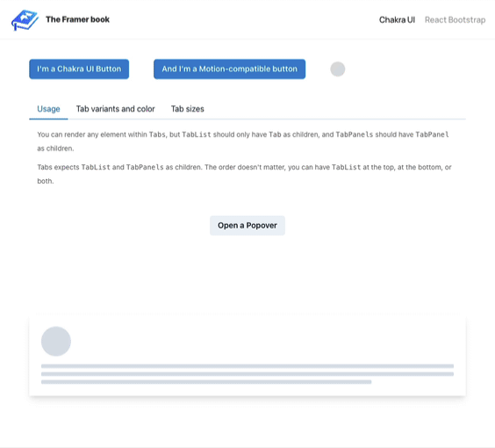This screenshot has height=448, width=495.
Task: Click the second skeleton text line
Action: (247, 374)
